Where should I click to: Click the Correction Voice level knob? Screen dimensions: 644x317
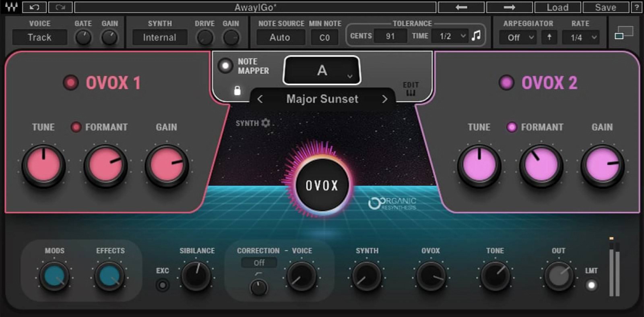point(301,276)
